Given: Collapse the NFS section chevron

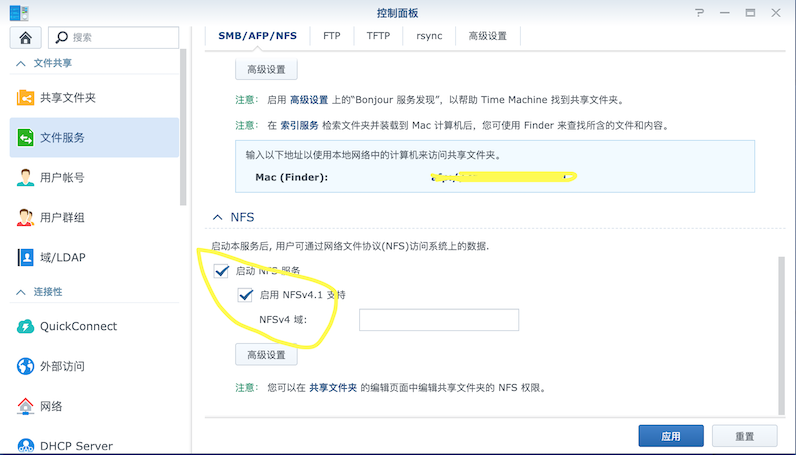Looking at the screenshot, I should coord(217,217).
